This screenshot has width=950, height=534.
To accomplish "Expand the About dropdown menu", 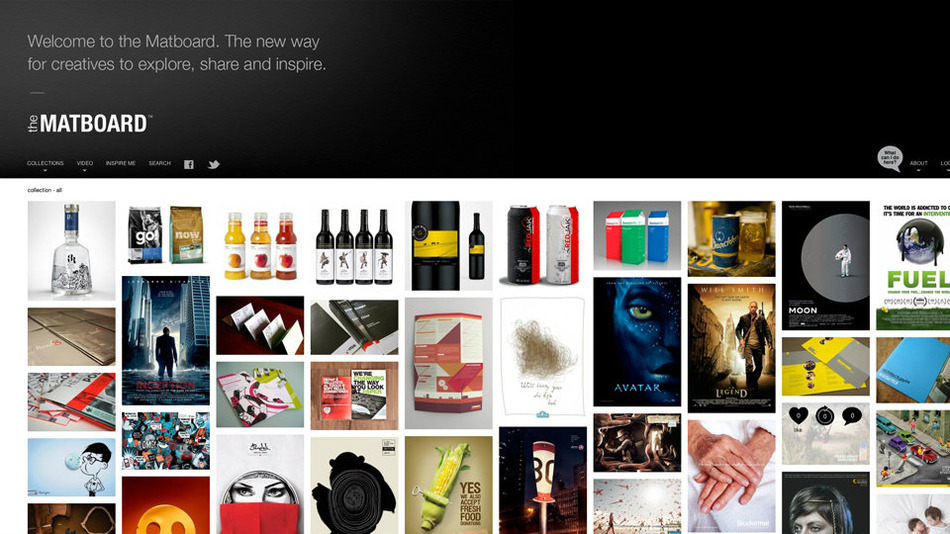I will point(918,164).
